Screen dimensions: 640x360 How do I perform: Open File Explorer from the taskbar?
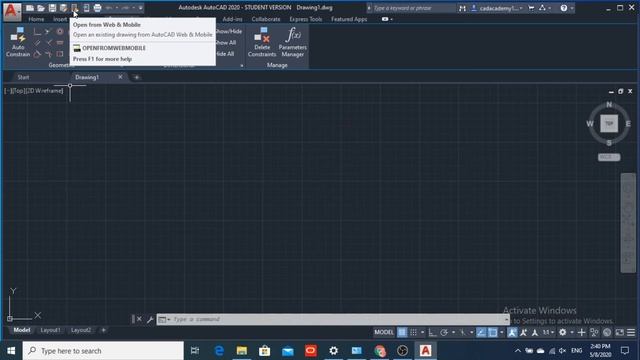pos(242,351)
